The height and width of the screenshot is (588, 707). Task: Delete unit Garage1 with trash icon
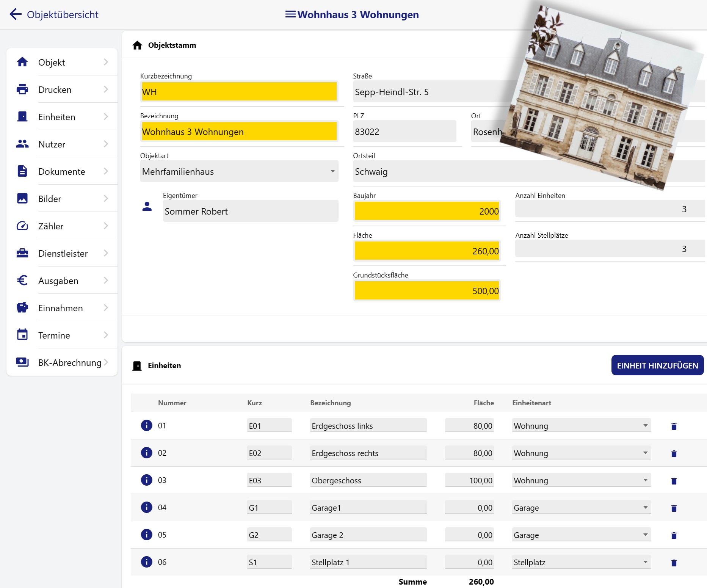point(674,508)
